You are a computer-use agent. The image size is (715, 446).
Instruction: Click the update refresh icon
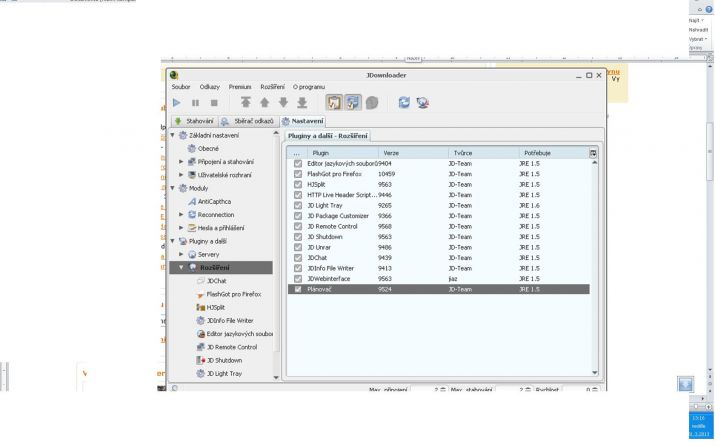pos(404,103)
